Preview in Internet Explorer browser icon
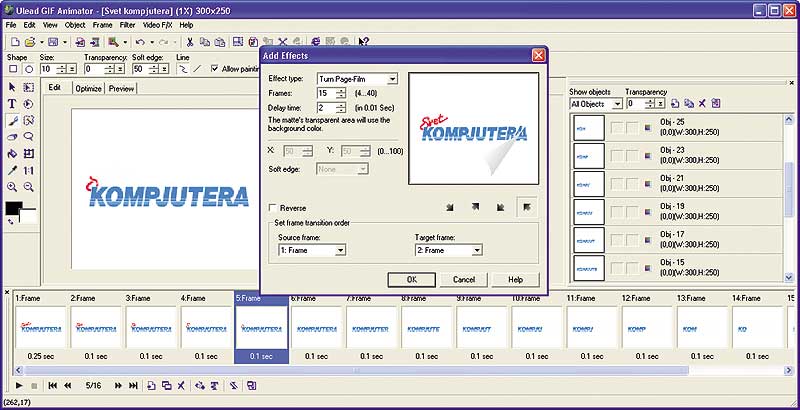Viewport: 800px width, 410px height. (x=316, y=42)
